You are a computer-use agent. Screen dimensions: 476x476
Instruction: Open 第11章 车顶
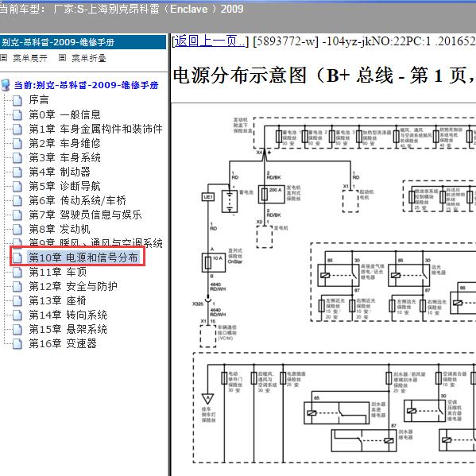tap(58, 272)
